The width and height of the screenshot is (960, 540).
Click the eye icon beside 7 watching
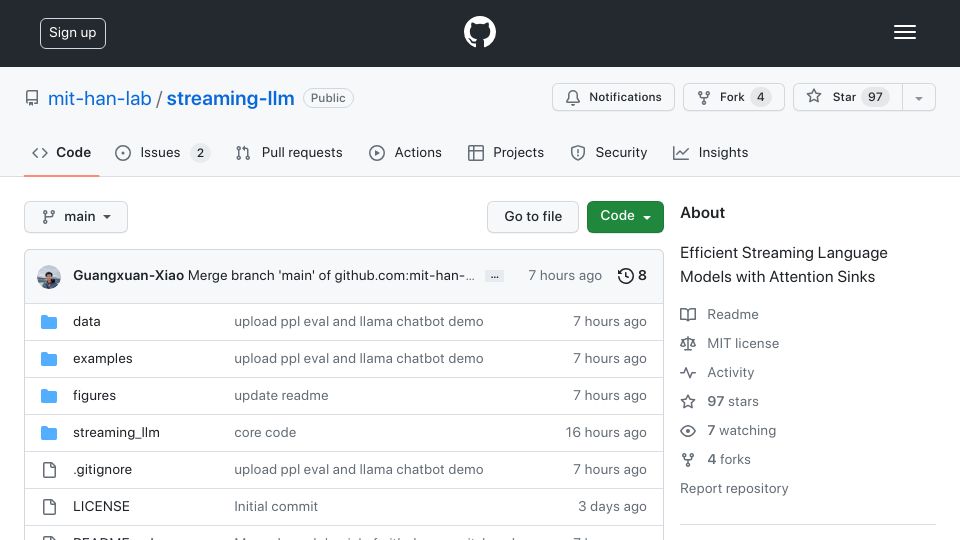point(688,431)
